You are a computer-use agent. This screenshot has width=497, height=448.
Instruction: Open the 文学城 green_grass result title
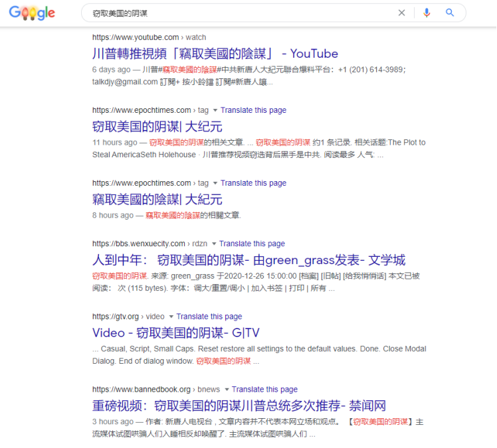click(248, 260)
